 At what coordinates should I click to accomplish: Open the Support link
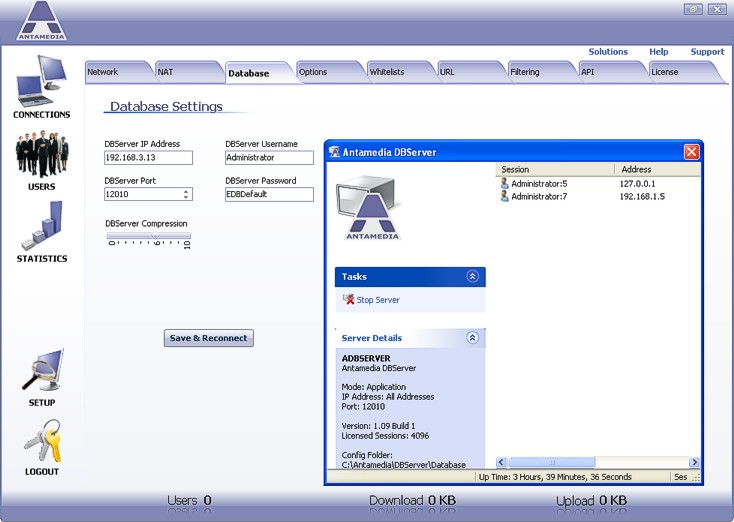(707, 51)
